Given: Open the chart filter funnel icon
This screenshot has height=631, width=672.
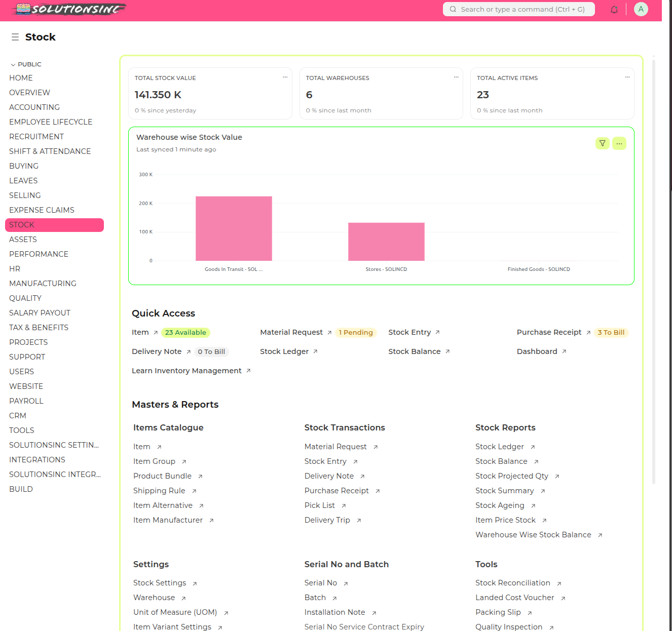Looking at the screenshot, I should coord(603,143).
